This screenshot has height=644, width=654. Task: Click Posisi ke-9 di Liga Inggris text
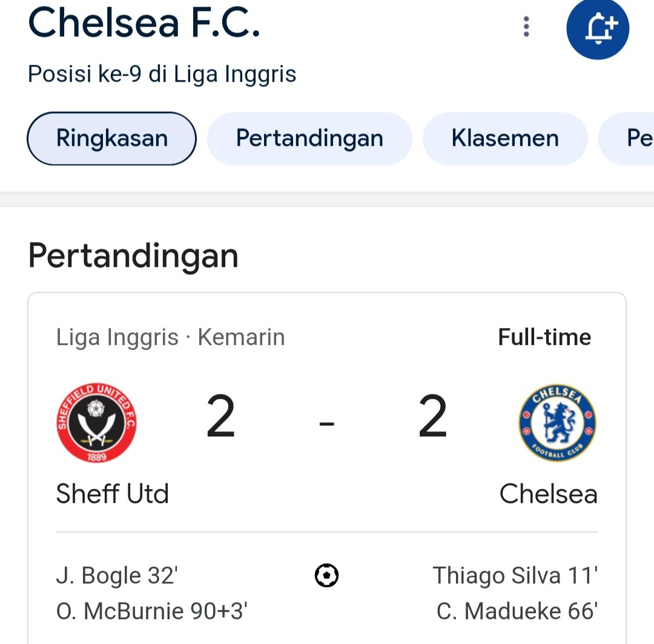tap(162, 74)
